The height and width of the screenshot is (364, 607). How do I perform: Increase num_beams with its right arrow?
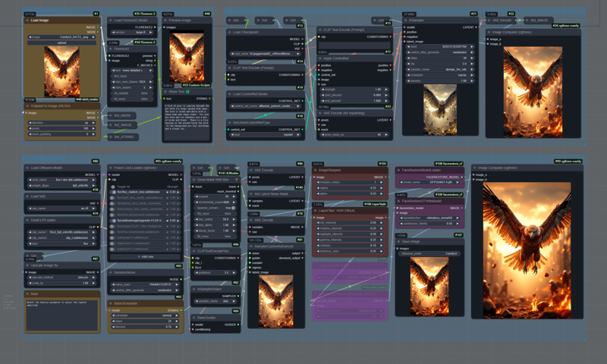pyautogui.click(x=150, y=87)
